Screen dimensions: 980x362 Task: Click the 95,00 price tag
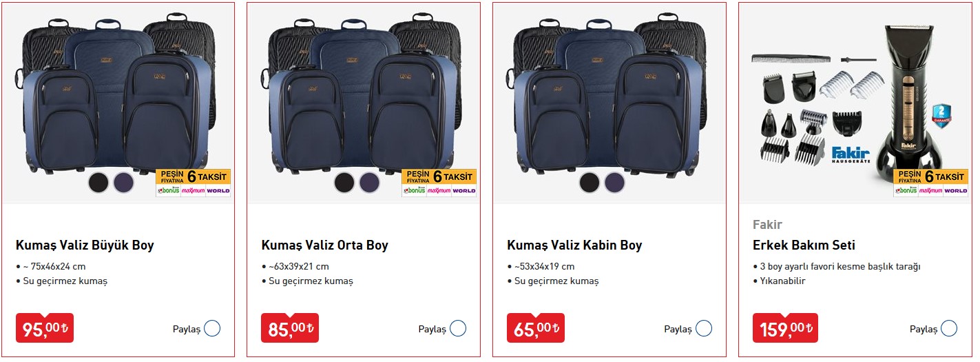(x=44, y=328)
